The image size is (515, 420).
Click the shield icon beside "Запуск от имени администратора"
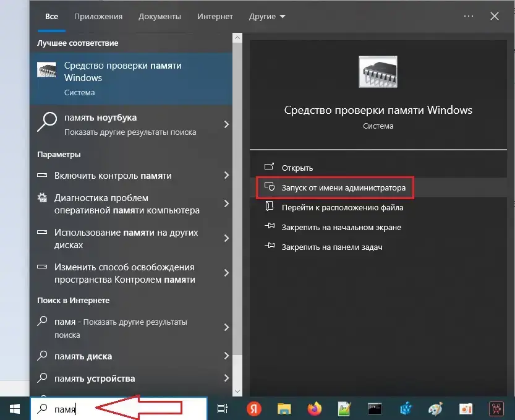pos(270,187)
